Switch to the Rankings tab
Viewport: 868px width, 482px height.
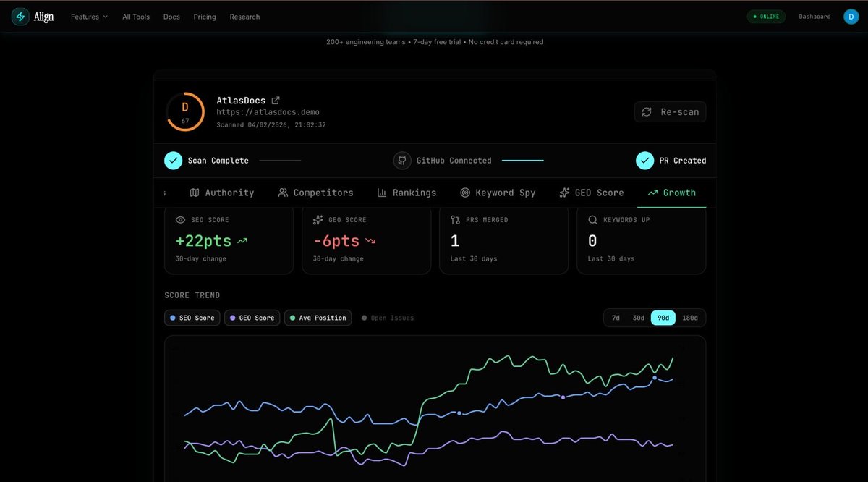point(407,193)
